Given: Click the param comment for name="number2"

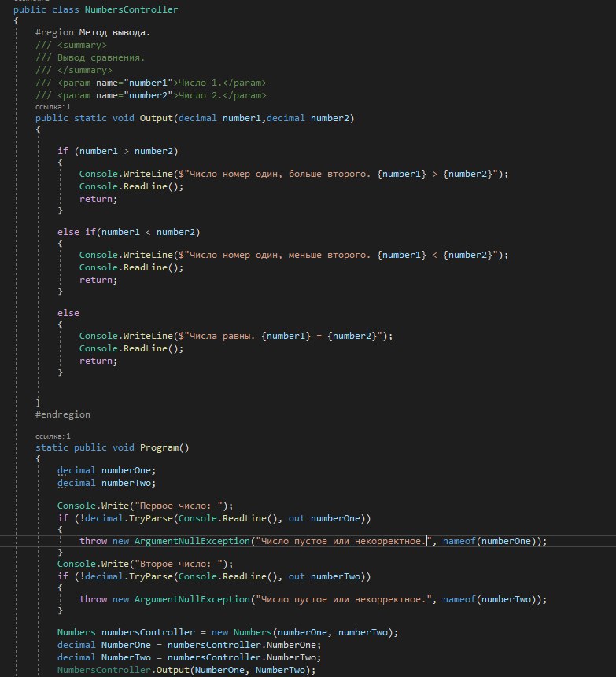Looking at the screenshot, I should point(151,95).
